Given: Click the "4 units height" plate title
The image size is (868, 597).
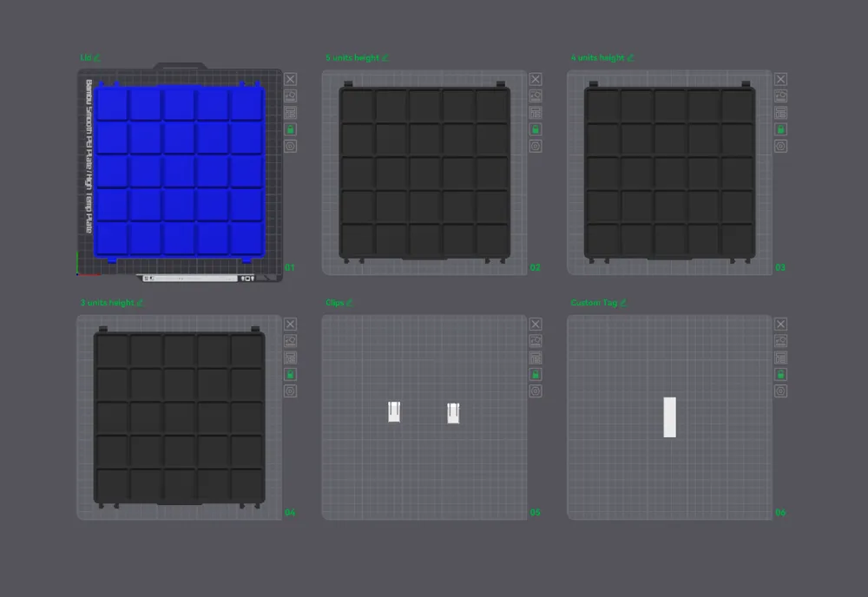Looking at the screenshot, I should pos(597,57).
